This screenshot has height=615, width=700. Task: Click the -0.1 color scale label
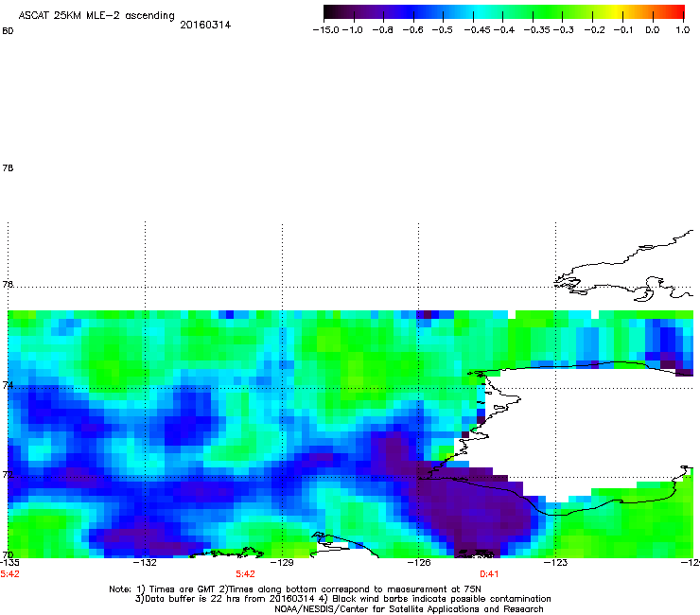(623, 30)
